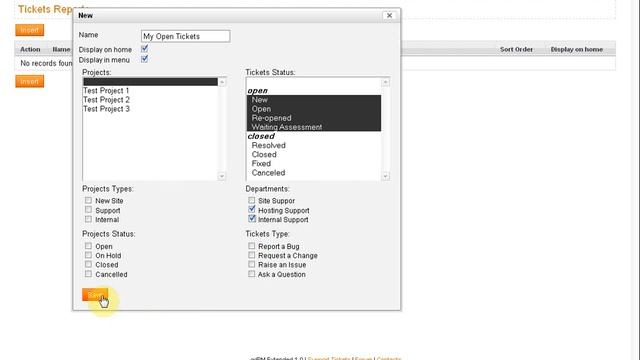Image resolution: width=640 pixels, height=360 pixels.
Task: Click the Action column header
Action: (x=30, y=49)
